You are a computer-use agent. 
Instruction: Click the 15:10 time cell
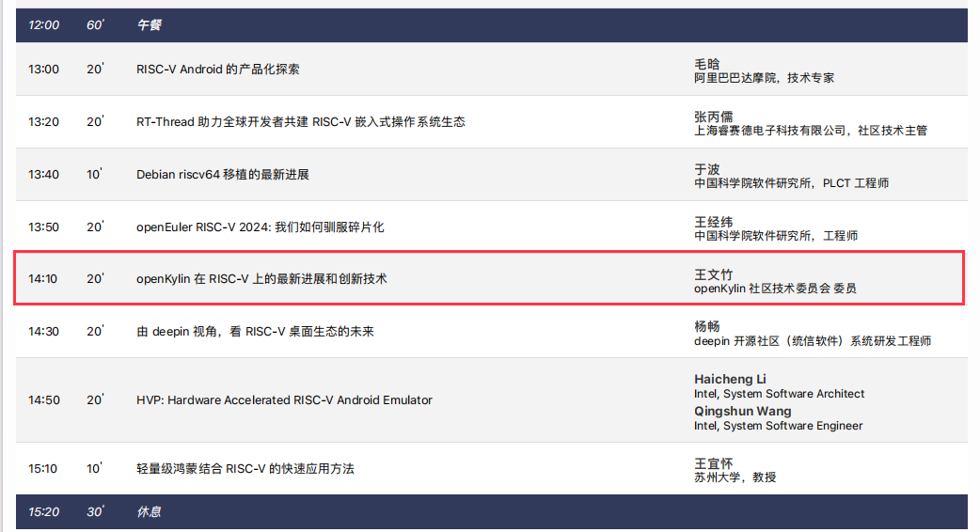click(x=43, y=469)
